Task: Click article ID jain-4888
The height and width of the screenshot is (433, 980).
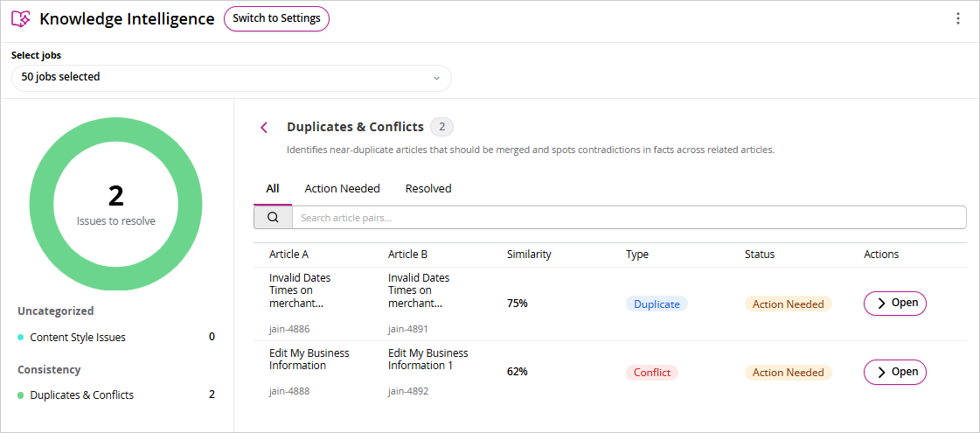Action: (x=289, y=392)
